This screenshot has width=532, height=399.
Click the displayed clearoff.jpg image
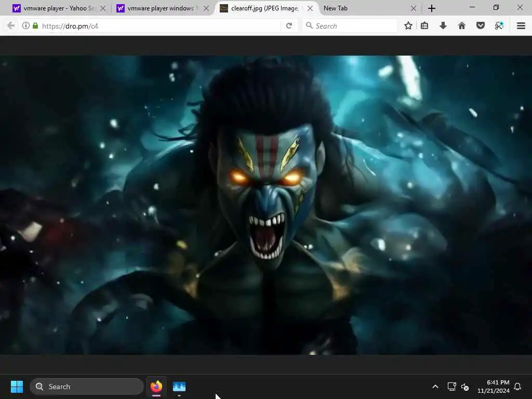tap(266, 205)
